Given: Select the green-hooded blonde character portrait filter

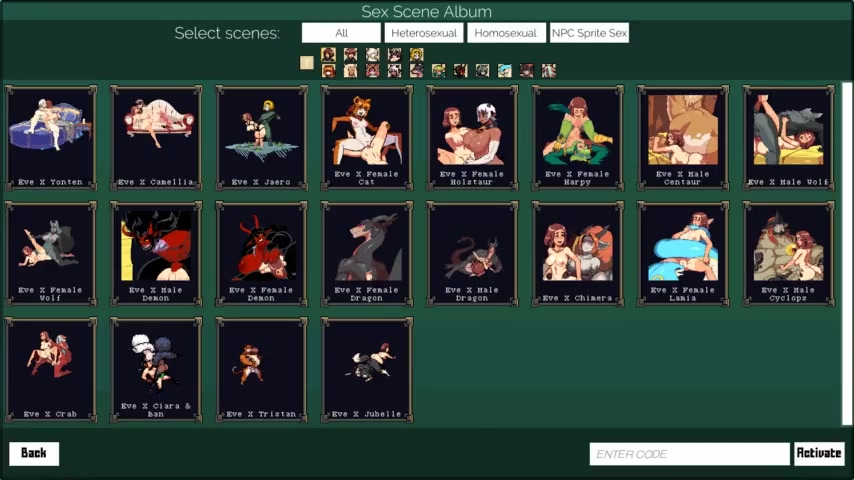Looking at the screenshot, I should coord(438,71).
